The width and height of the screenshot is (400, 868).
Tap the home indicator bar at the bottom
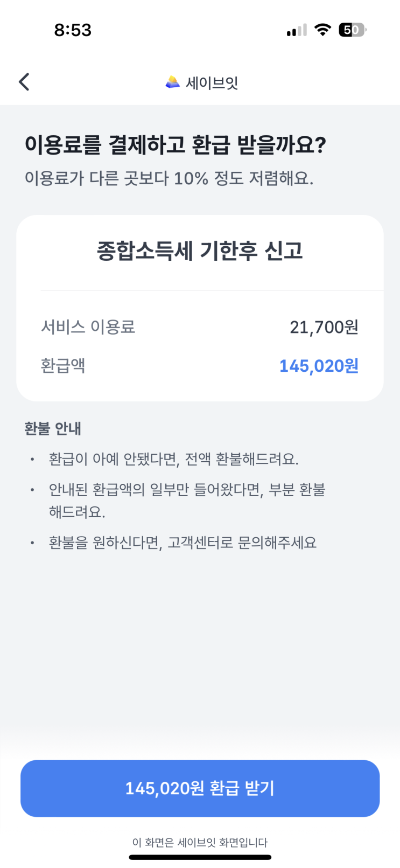pyautogui.click(x=200, y=857)
